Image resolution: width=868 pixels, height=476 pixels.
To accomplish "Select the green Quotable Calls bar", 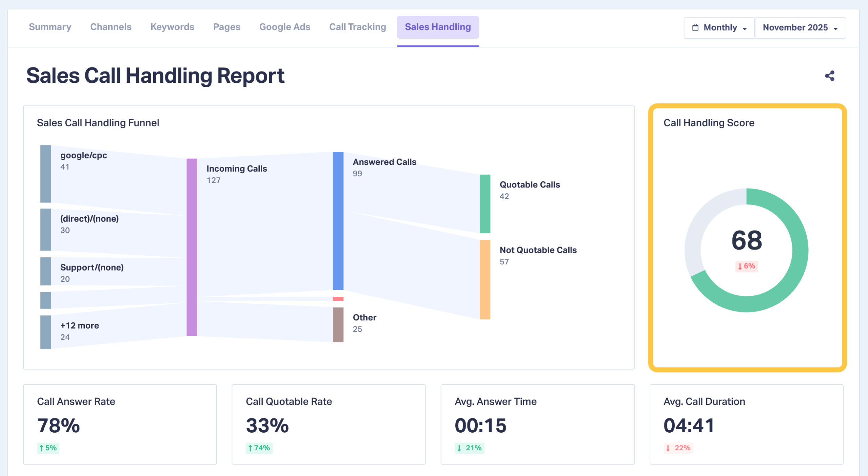I will pyautogui.click(x=485, y=204).
